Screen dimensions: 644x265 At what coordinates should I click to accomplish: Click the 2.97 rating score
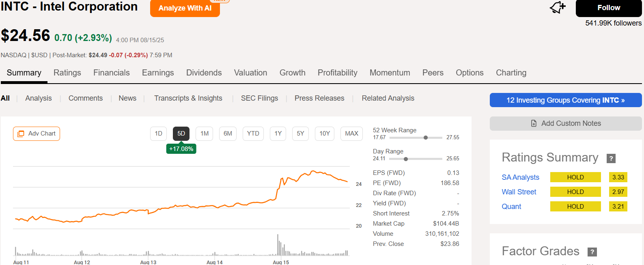click(618, 192)
